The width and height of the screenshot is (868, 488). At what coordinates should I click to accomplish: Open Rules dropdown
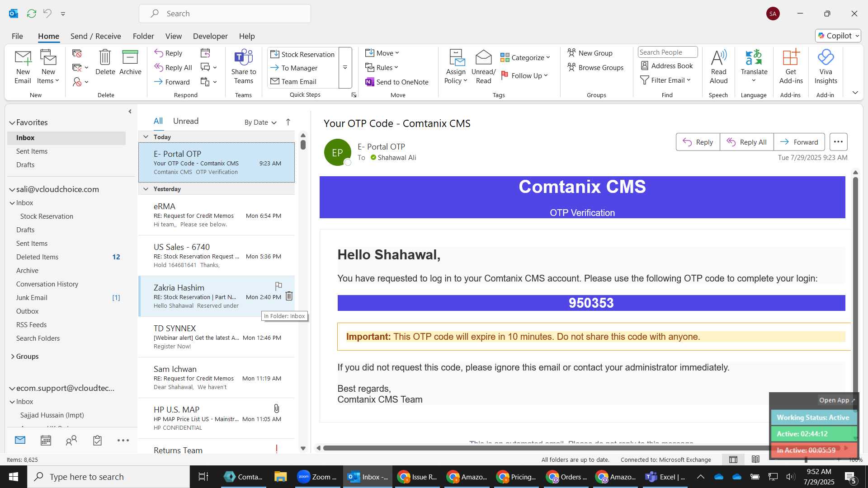[x=382, y=68]
